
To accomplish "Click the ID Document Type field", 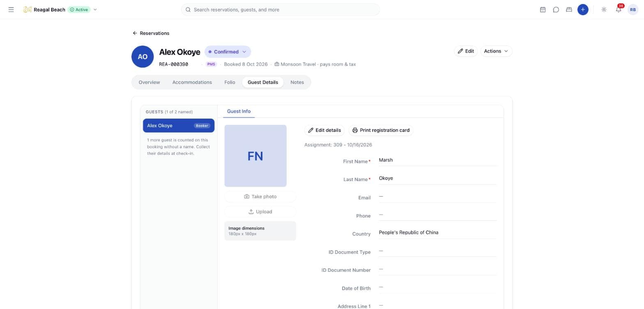I will coord(437,251).
